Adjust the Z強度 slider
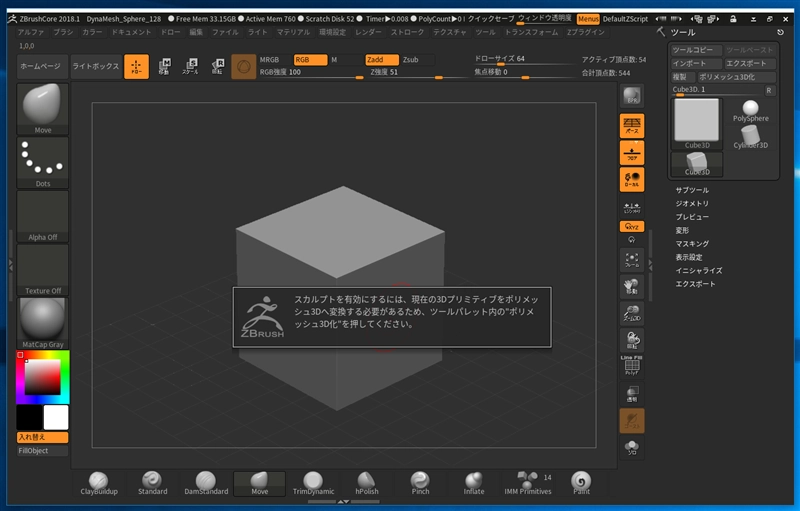 (417, 73)
